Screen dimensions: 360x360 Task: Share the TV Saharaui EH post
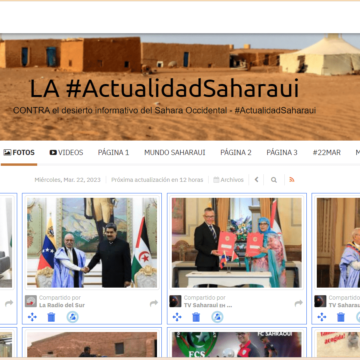pos(299,303)
